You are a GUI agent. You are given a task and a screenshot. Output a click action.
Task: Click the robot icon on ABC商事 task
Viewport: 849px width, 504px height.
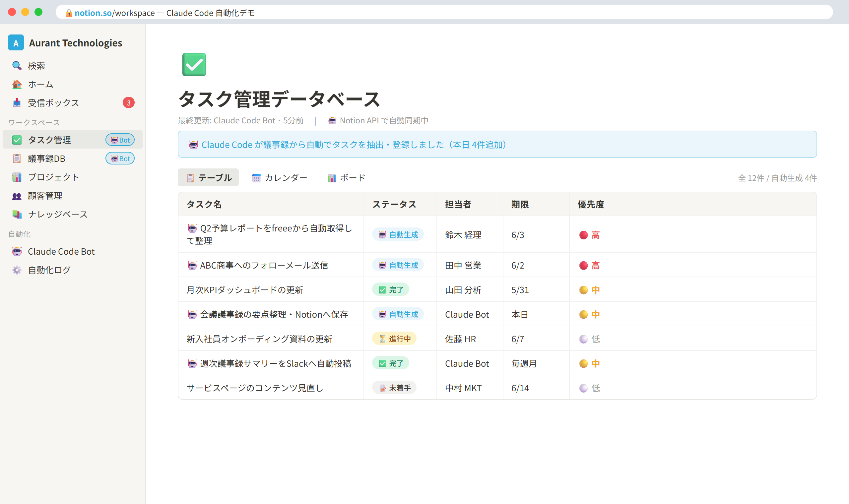click(192, 265)
